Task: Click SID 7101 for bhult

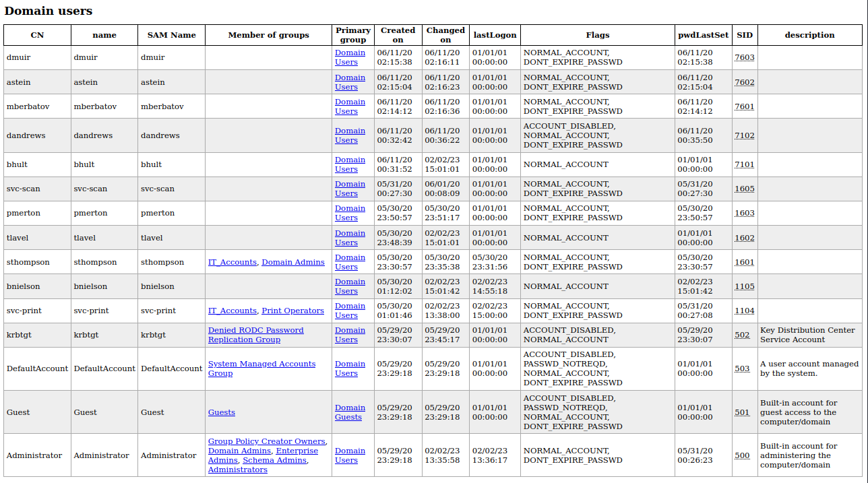Action: click(745, 164)
